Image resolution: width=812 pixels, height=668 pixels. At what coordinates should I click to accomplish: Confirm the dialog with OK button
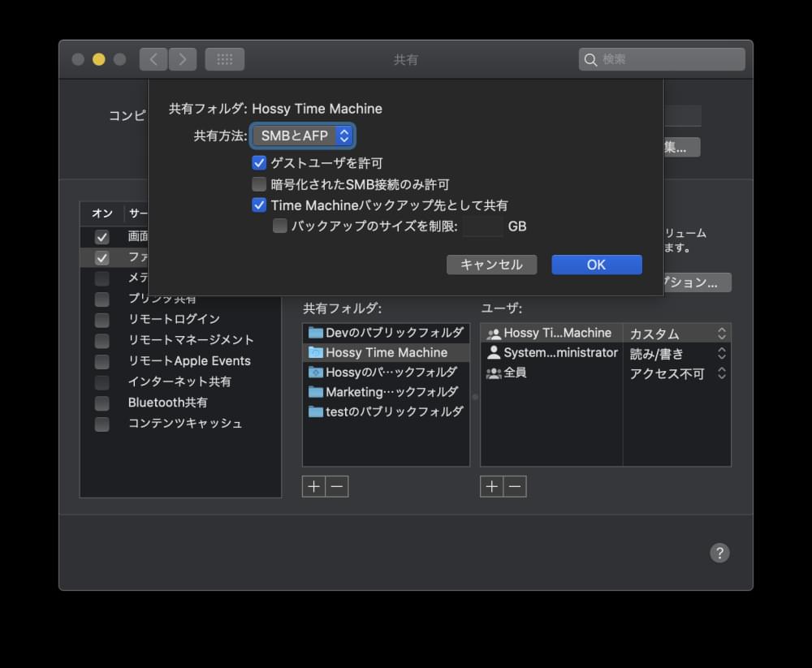pyautogui.click(x=597, y=265)
